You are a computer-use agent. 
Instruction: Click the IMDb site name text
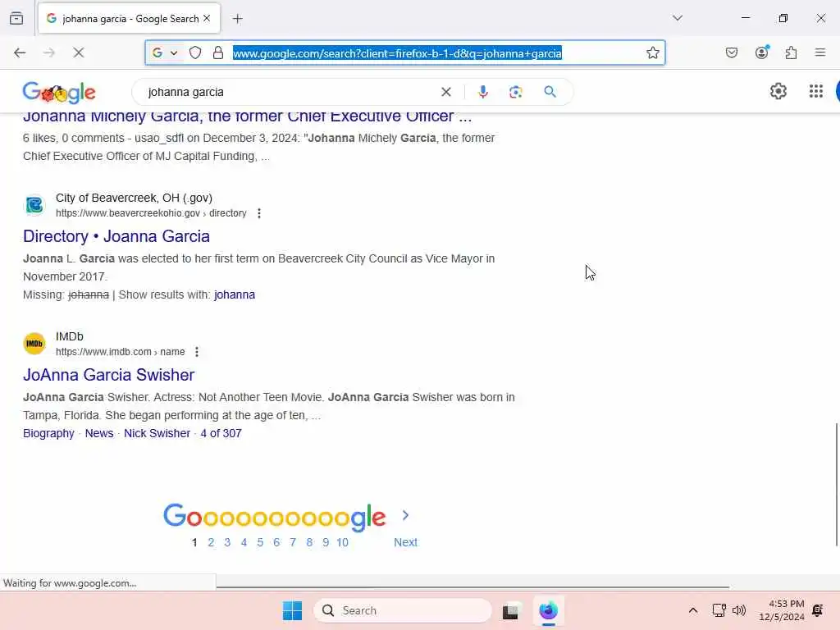[70, 337]
